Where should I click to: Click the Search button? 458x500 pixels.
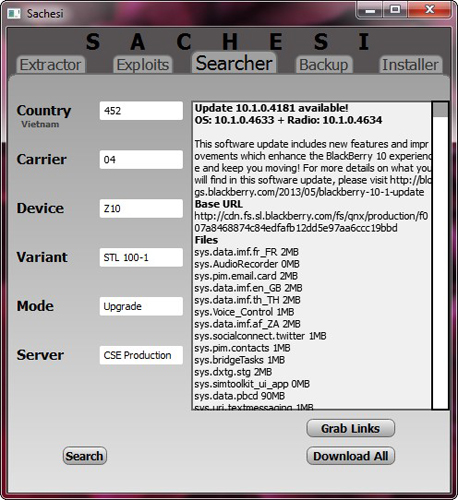85,456
